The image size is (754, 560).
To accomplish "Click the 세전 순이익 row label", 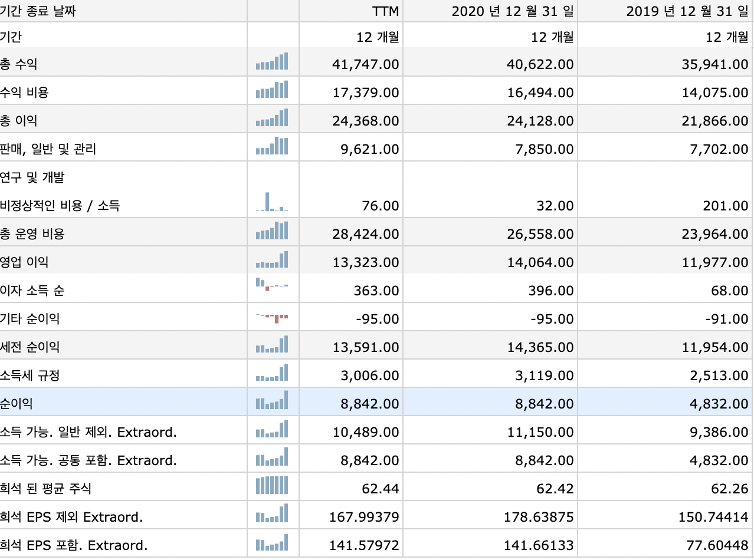I will 29,347.
